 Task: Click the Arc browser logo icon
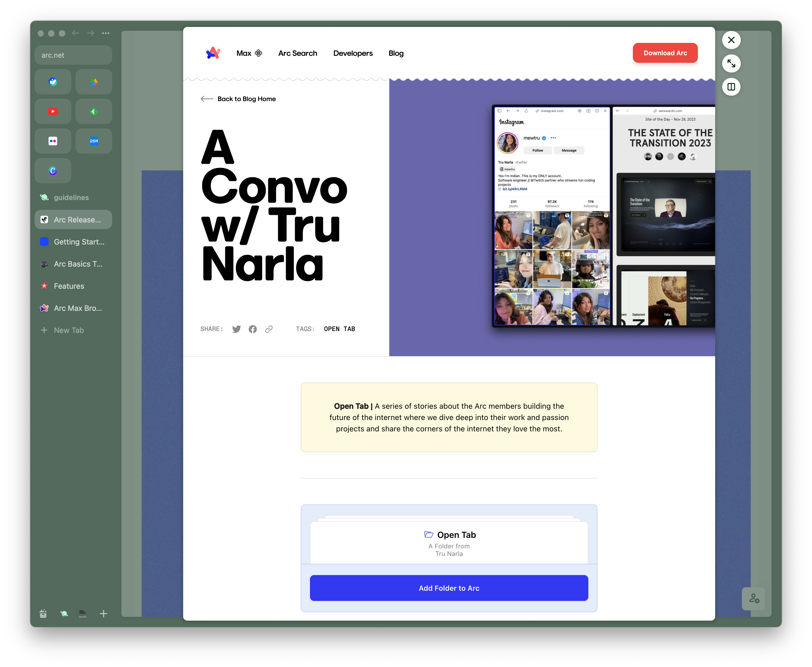click(x=213, y=53)
